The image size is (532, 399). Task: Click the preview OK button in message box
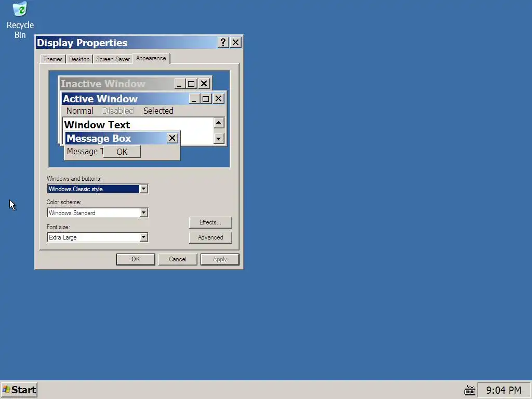pos(122,152)
